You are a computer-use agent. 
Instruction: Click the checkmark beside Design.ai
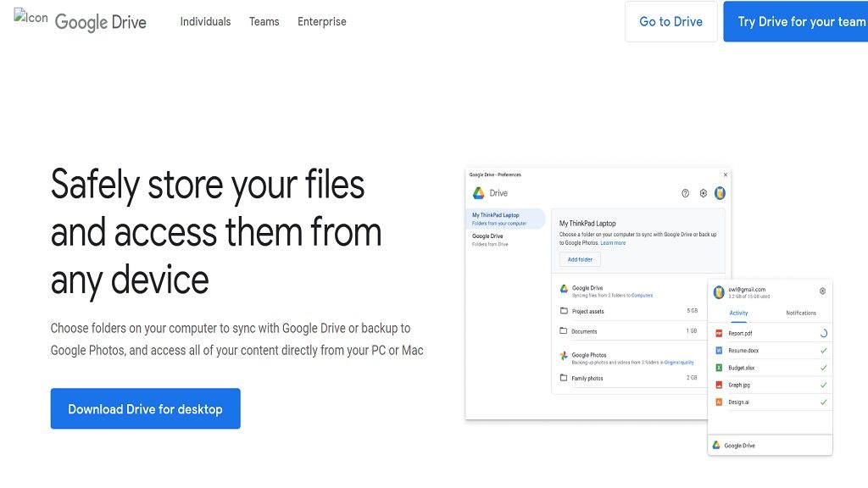point(824,402)
